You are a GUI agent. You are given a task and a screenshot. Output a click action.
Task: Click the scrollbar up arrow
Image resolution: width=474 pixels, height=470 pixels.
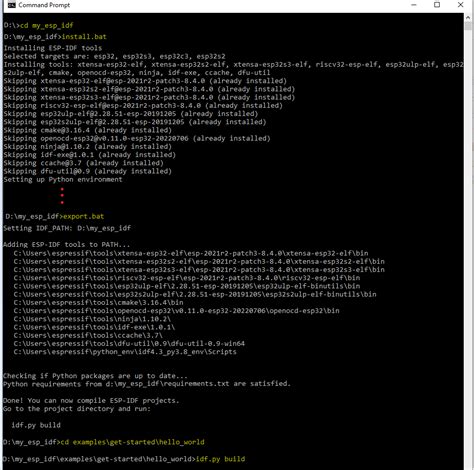click(468, 17)
